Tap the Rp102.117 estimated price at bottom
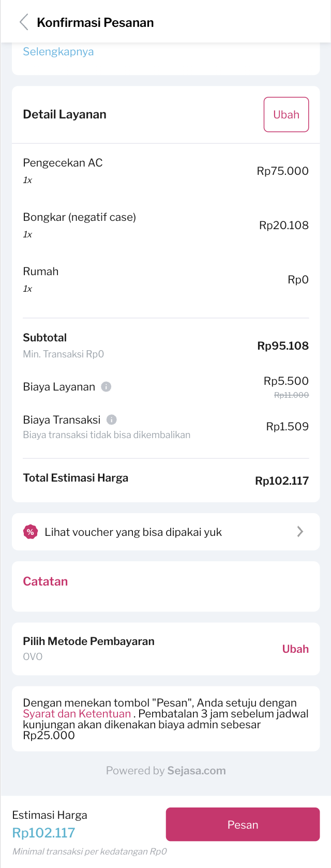 click(x=44, y=833)
